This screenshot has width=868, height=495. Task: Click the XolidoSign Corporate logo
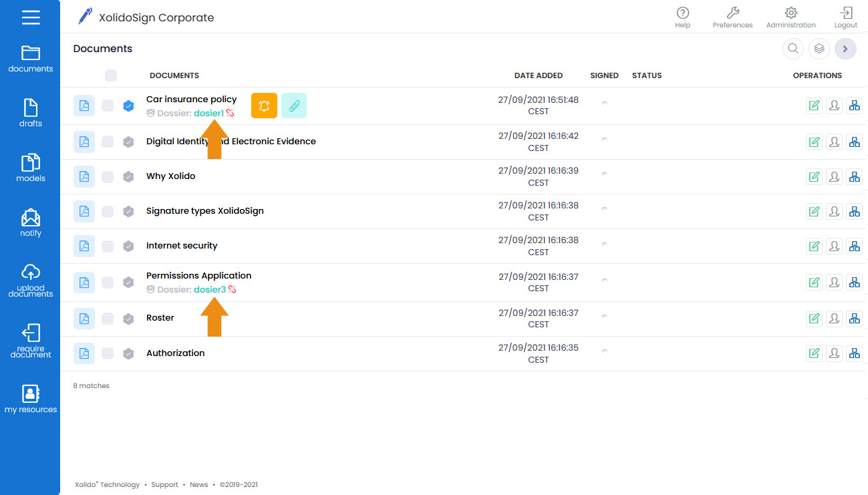(146, 17)
